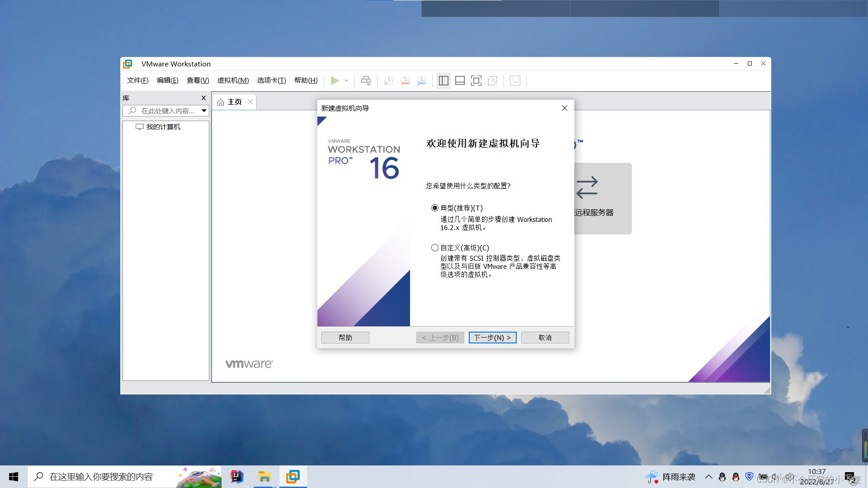Click the revert to snapshot toolbar icon
This screenshot has height=488, width=868.
[x=405, y=80]
